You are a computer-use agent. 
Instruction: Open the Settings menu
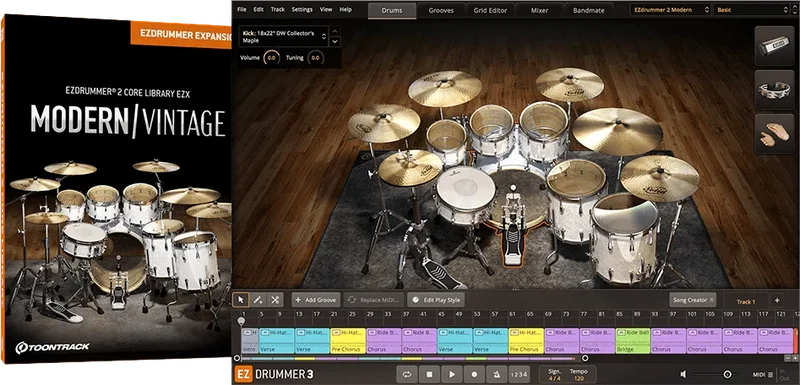click(x=302, y=9)
